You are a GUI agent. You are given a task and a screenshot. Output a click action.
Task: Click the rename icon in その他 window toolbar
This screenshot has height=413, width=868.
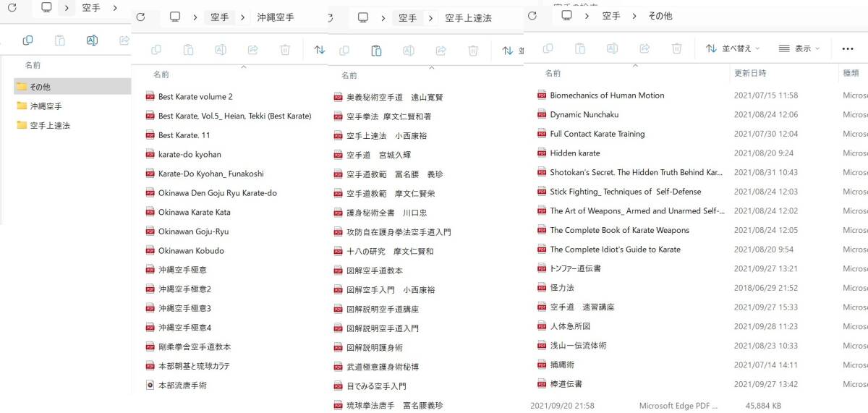612,48
